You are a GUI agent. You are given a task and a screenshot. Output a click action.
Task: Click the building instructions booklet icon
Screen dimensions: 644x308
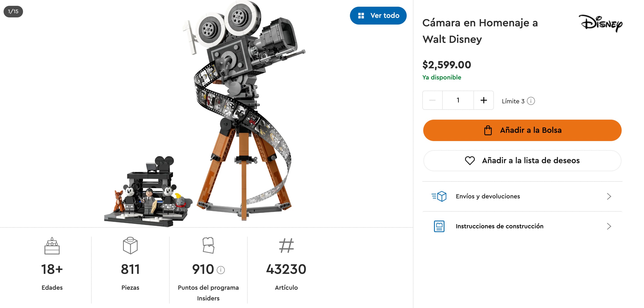pyautogui.click(x=439, y=226)
